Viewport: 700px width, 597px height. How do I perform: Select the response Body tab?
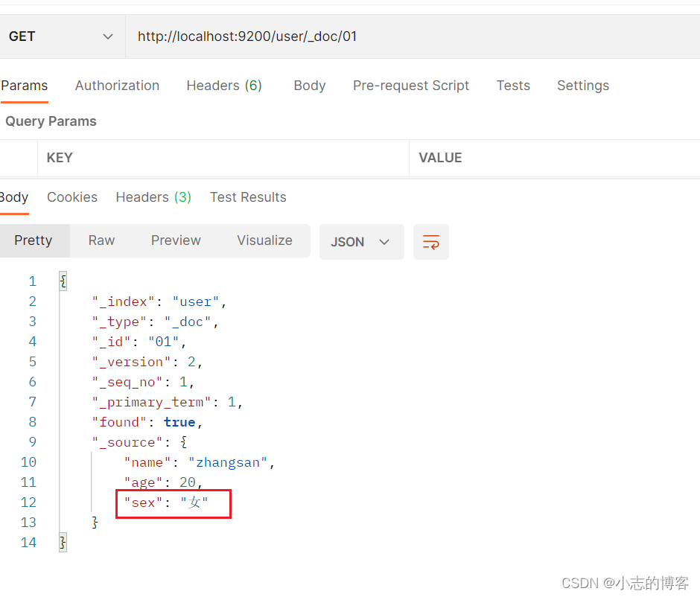click(14, 197)
